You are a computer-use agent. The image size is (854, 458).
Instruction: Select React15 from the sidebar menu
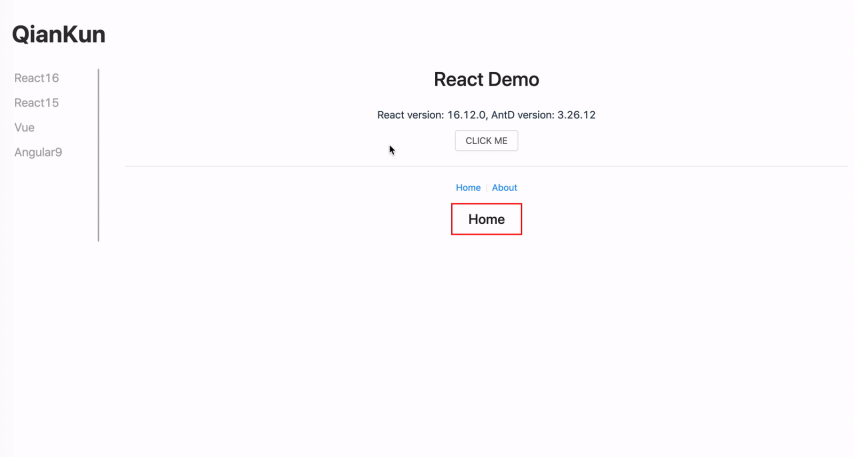37,103
